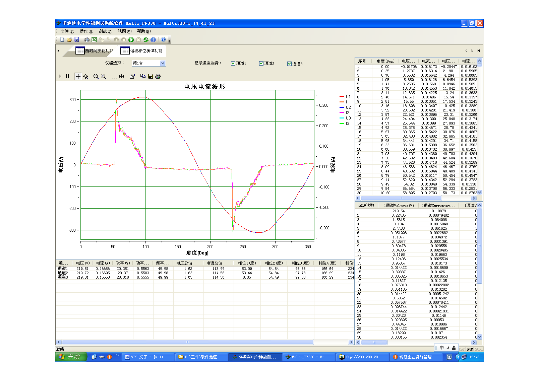Click the blue help icon ending the main toolbar
540x380 pixels.
(x=164, y=40)
